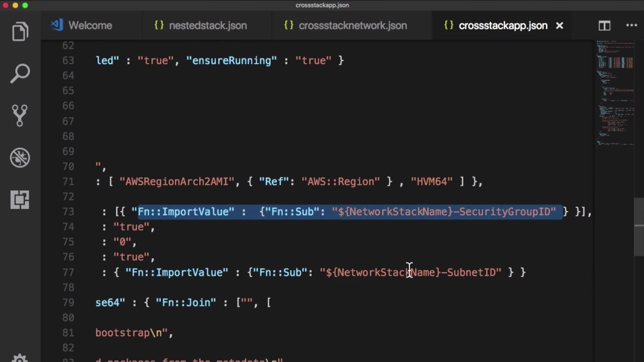Screen dimensions: 644x362
Task: Click the "AWSRegionArch2AMI" text on line 71
Action: click(x=176, y=181)
